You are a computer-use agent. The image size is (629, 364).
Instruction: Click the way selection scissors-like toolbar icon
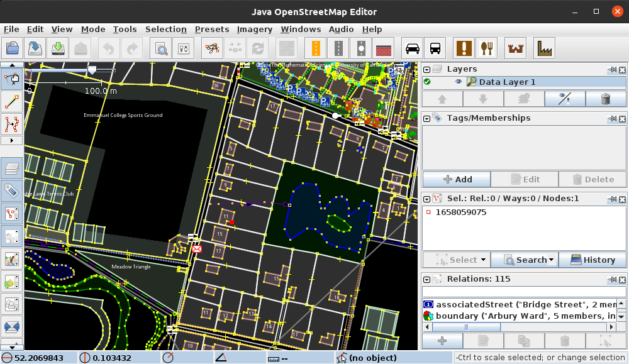point(212,48)
